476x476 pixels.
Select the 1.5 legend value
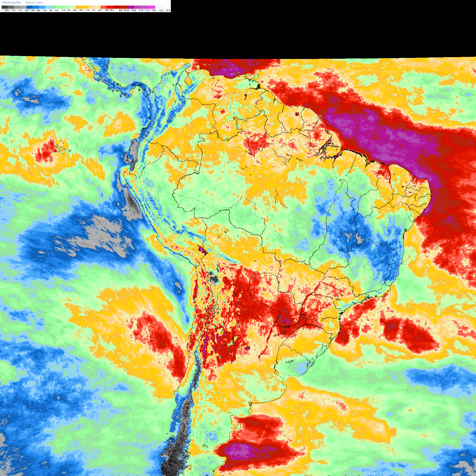tap(20, 10)
